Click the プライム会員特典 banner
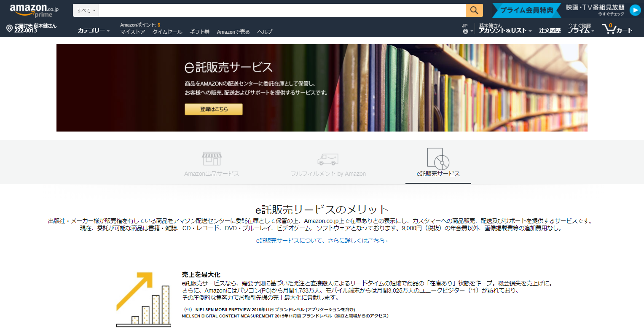This screenshot has width=644, height=336. coord(526,10)
